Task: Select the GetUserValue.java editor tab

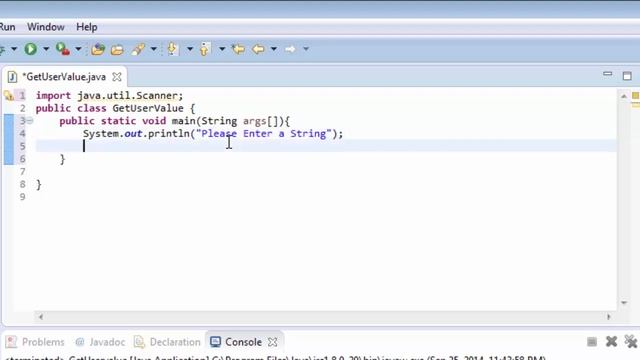Action: [64, 77]
